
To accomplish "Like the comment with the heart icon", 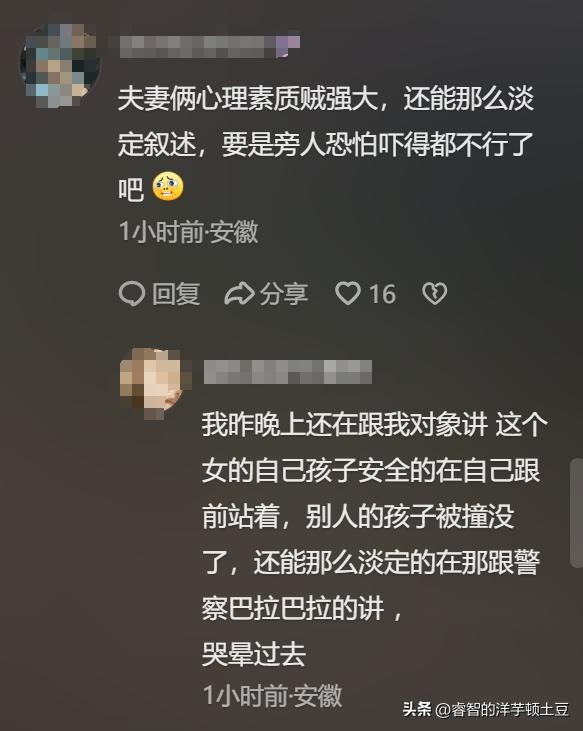I will (348, 294).
